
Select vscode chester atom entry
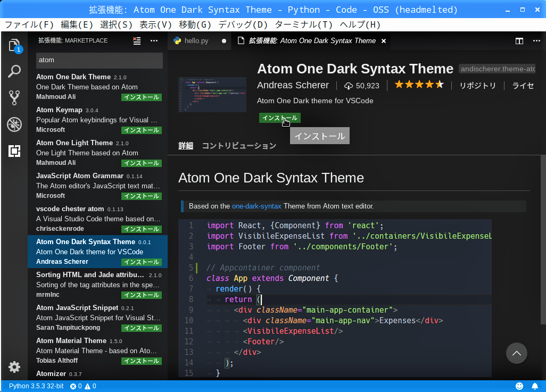(97, 219)
